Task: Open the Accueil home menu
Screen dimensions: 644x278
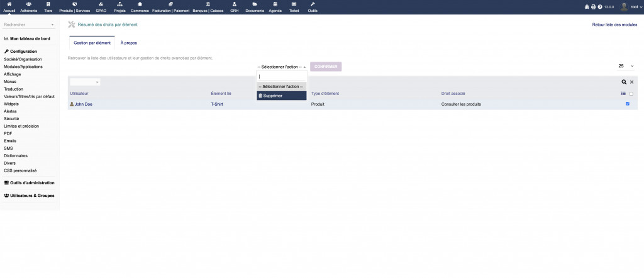Action: [x=9, y=7]
